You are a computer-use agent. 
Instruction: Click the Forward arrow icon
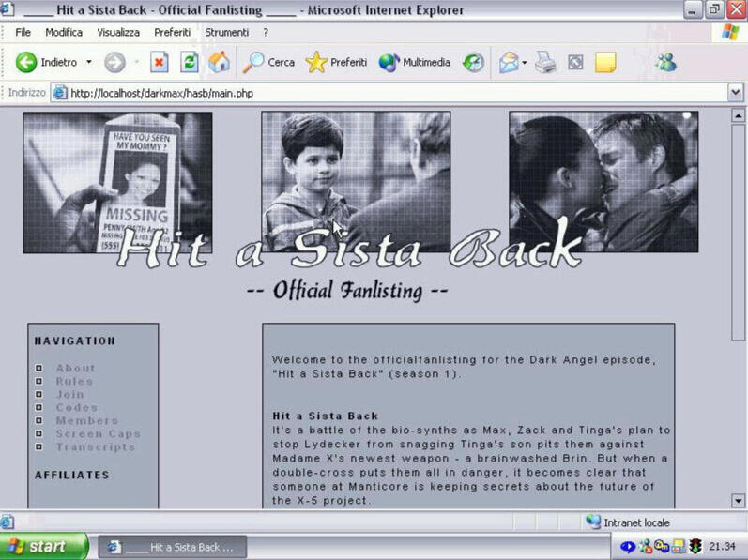114,63
